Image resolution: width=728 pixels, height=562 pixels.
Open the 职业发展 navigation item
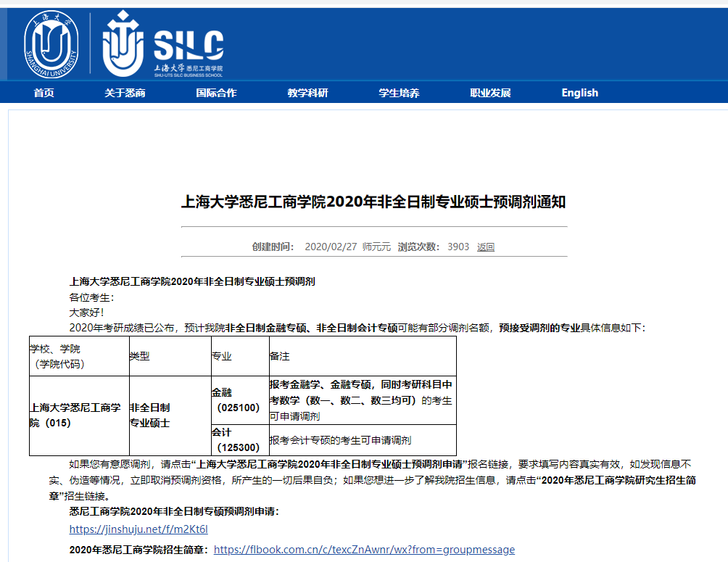(x=490, y=93)
